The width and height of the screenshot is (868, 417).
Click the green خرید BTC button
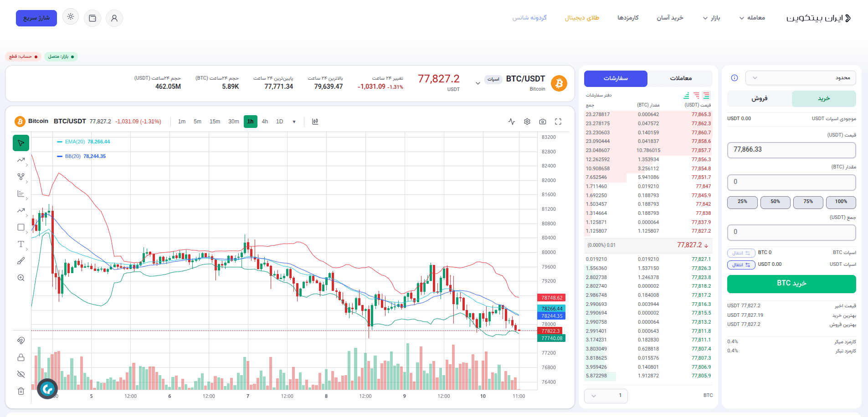click(x=791, y=284)
